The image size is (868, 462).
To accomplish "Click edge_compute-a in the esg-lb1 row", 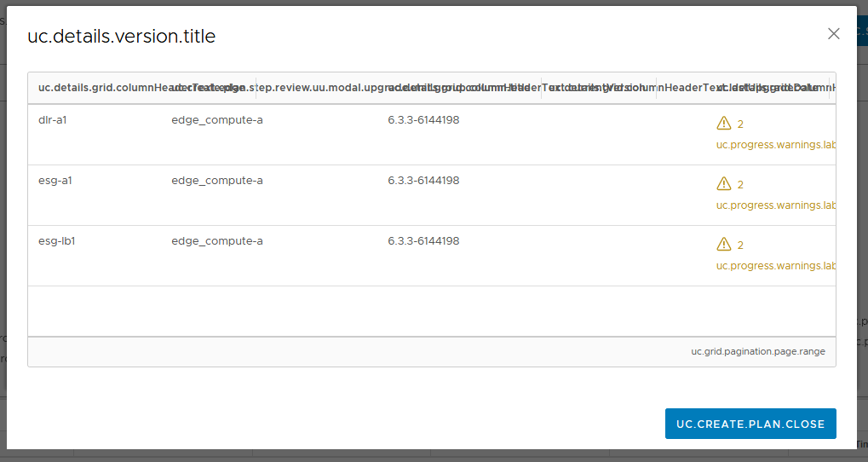I will click(x=217, y=241).
